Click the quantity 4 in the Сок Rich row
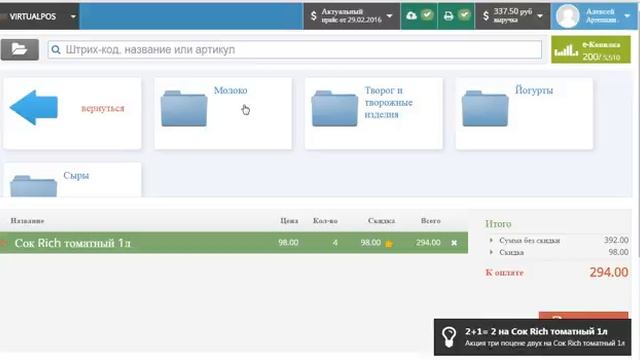Viewport: 640px width, 360px height. (335, 243)
